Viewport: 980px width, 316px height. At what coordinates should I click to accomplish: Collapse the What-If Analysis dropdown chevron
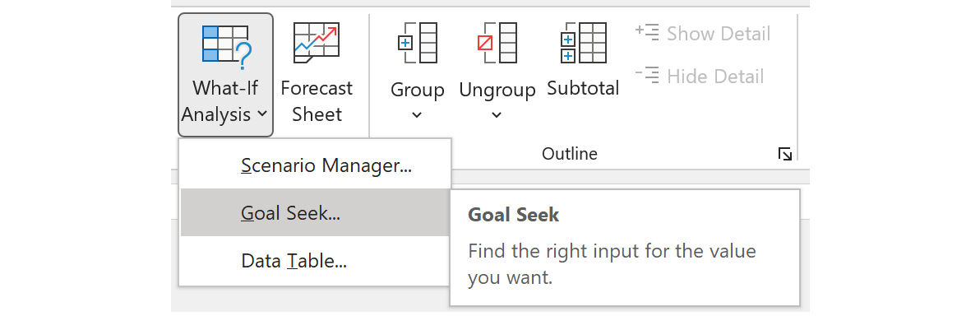click(262, 114)
